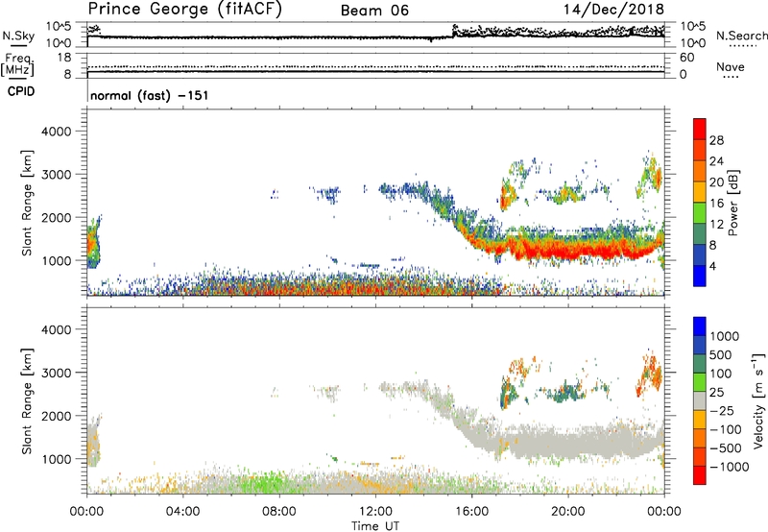Click the dotted Nave line in frequency panel
768x532 pixels.
375,66
